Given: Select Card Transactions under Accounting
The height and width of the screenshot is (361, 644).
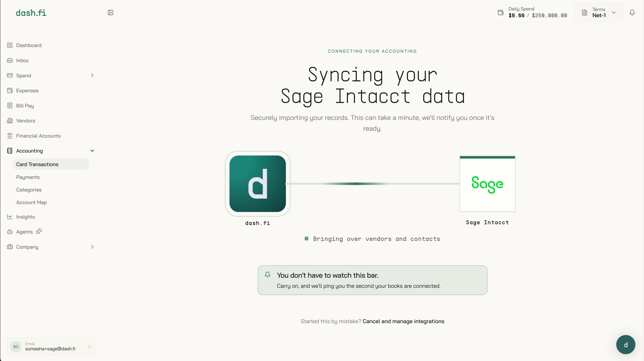Looking at the screenshot, I should tap(51, 164).
